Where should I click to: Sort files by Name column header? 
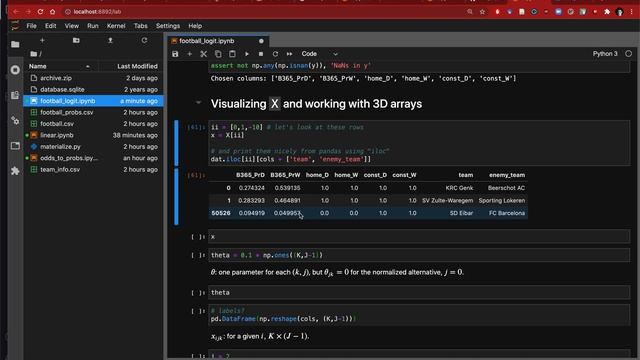[x=59, y=66]
